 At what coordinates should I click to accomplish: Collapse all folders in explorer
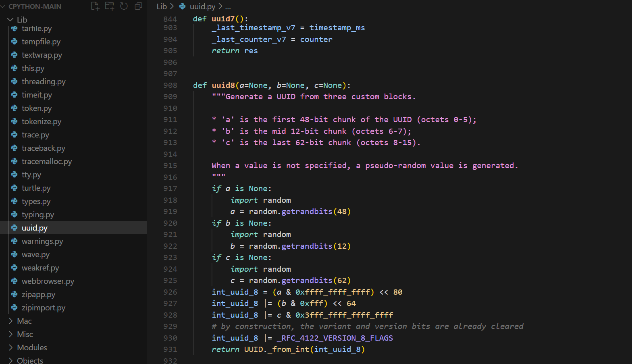[x=138, y=6]
